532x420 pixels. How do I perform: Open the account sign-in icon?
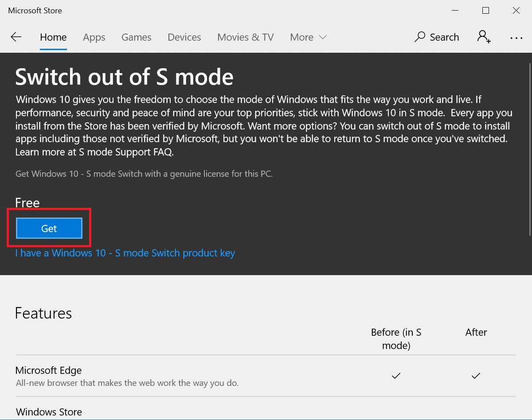[484, 37]
